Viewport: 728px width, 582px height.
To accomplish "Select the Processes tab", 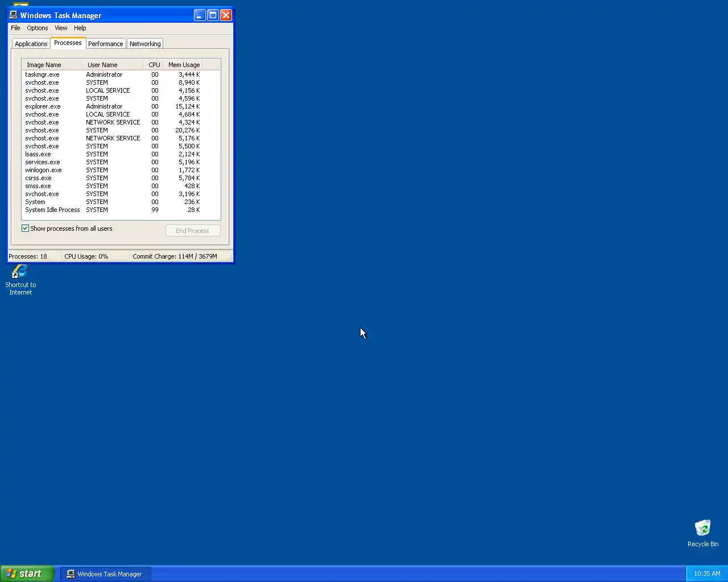I will tap(68, 43).
